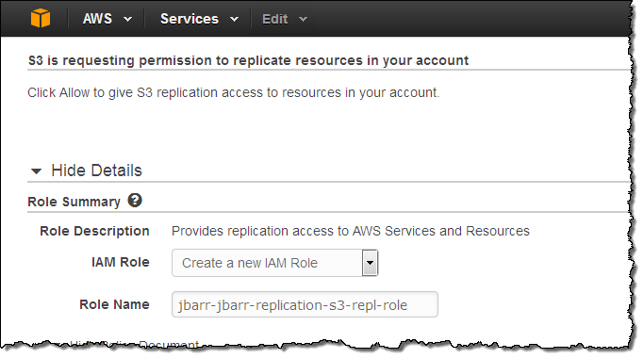The width and height of the screenshot is (644, 358).
Task: Click the Role Description label
Action: [x=94, y=231]
